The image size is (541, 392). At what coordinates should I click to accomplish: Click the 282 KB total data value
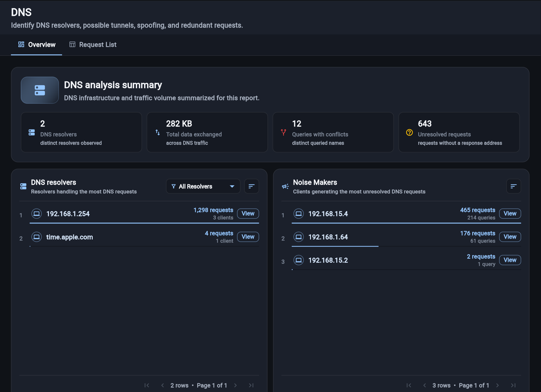[x=179, y=124]
